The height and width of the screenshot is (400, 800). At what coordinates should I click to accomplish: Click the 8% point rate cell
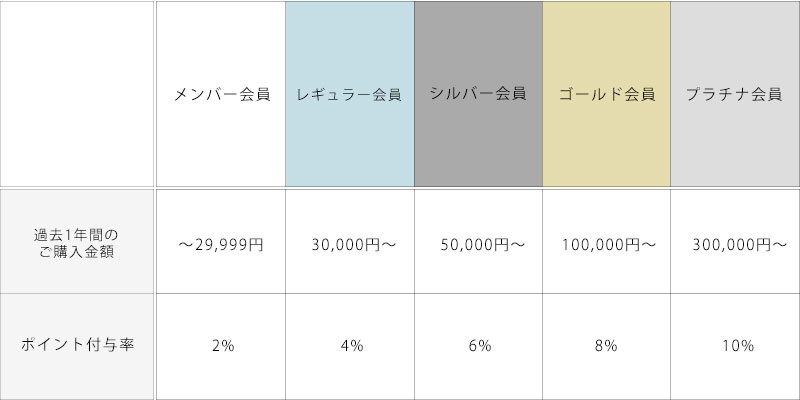point(606,345)
